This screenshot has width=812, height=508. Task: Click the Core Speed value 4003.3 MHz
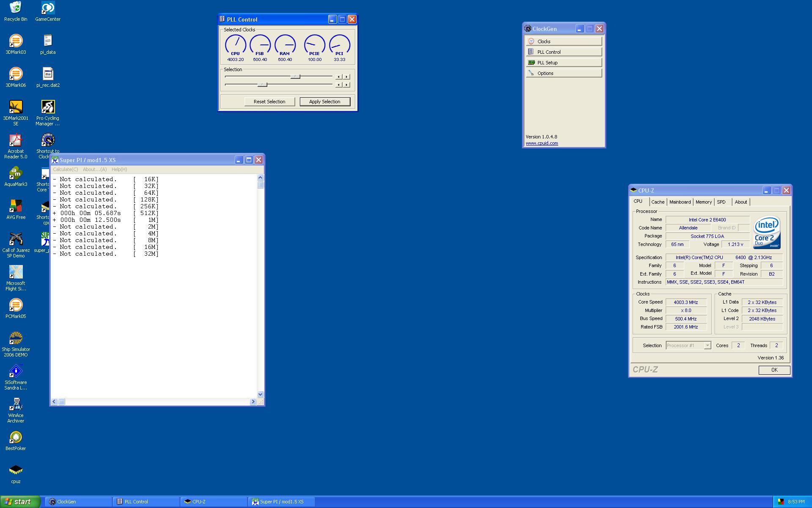[686, 302]
